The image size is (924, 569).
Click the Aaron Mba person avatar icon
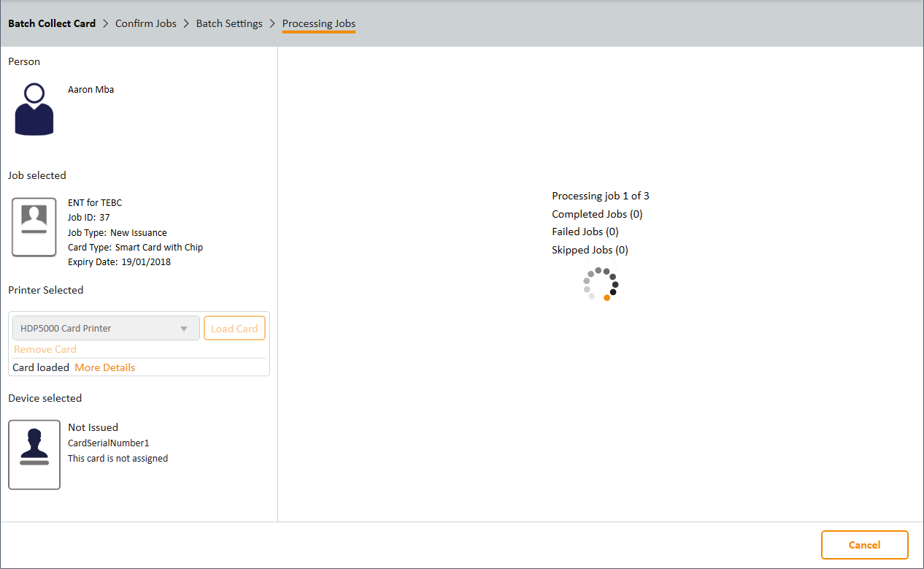click(x=34, y=109)
